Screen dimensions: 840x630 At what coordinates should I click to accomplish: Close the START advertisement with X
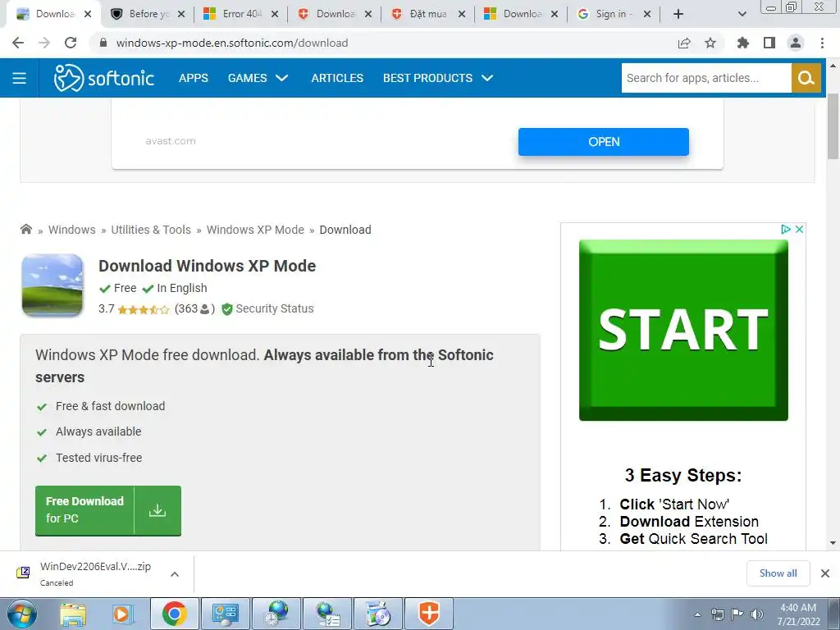[799, 230]
